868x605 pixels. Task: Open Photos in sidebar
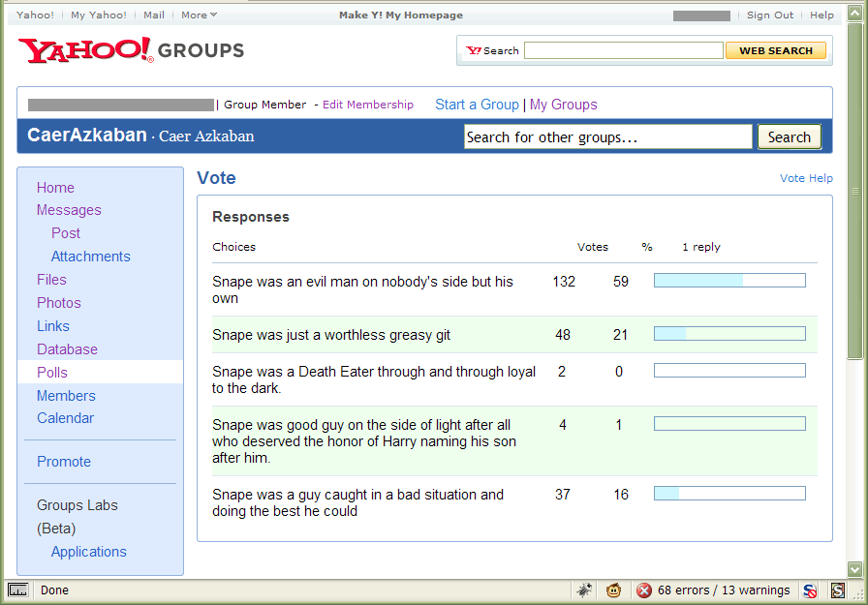[59, 303]
